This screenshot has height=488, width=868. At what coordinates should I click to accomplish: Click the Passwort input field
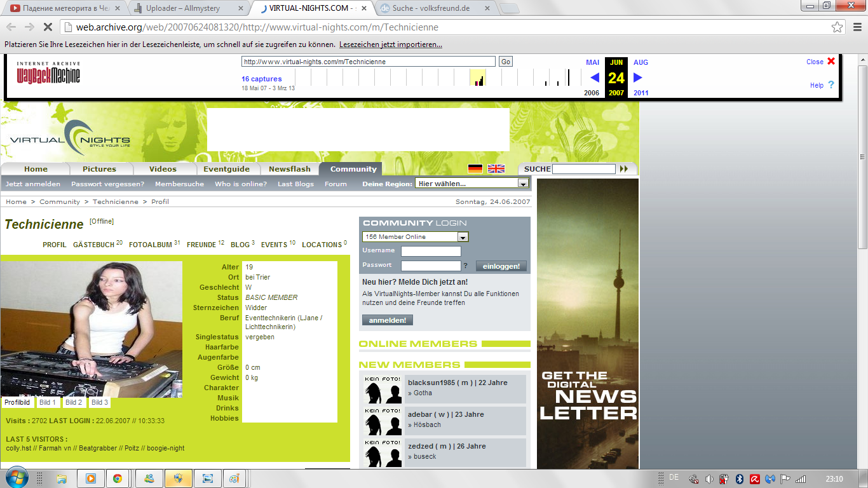click(x=431, y=266)
